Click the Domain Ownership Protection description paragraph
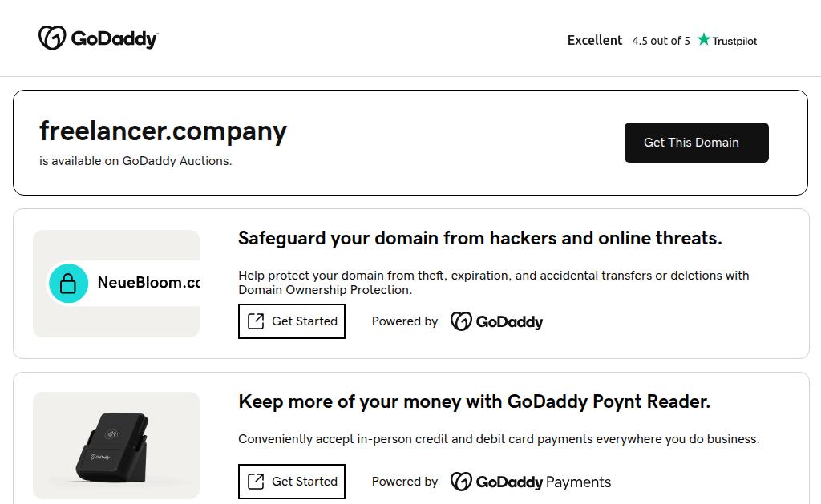821x504 pixels. (493, 282)
